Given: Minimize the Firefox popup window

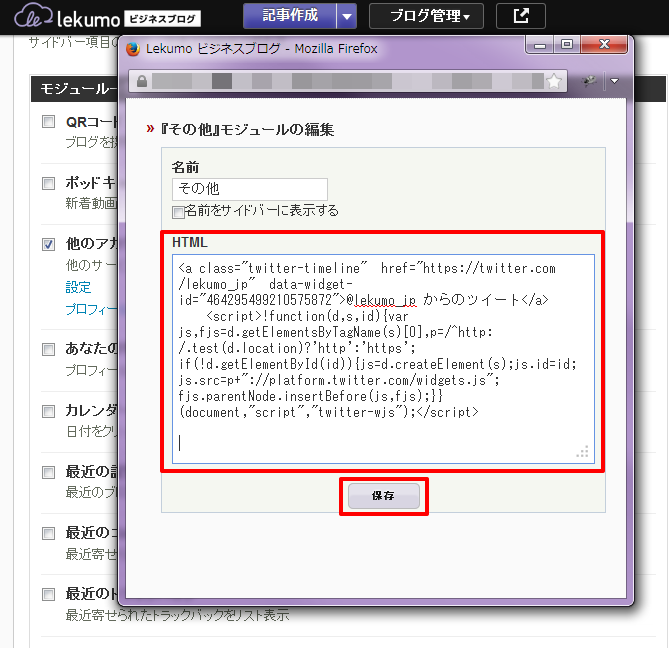Looking at the screenshot, I should point(540,44).
